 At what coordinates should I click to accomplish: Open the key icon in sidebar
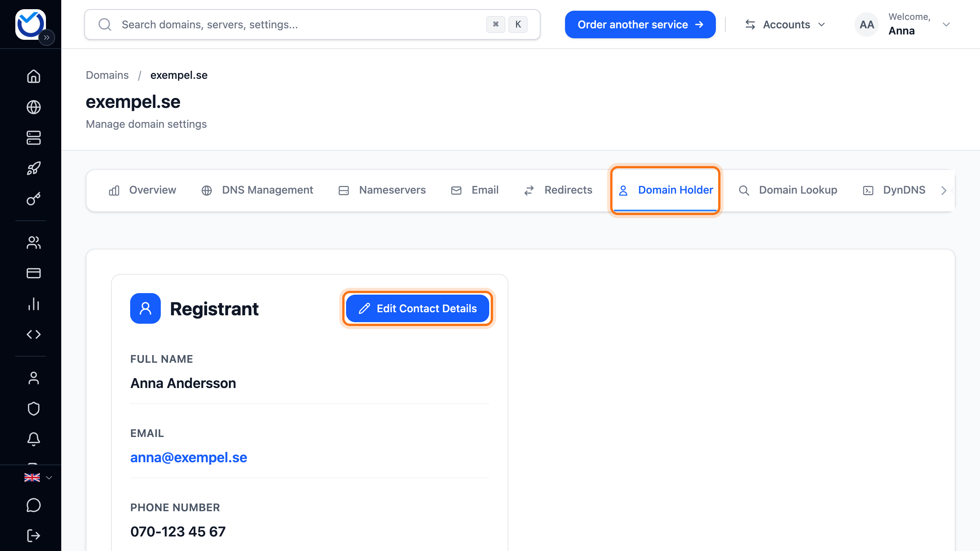(34, 199)
